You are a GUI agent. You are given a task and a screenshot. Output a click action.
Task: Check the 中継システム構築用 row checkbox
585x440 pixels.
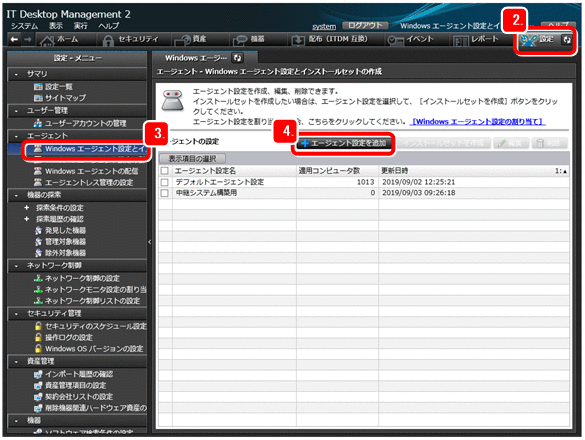click(x=165, y=193)
